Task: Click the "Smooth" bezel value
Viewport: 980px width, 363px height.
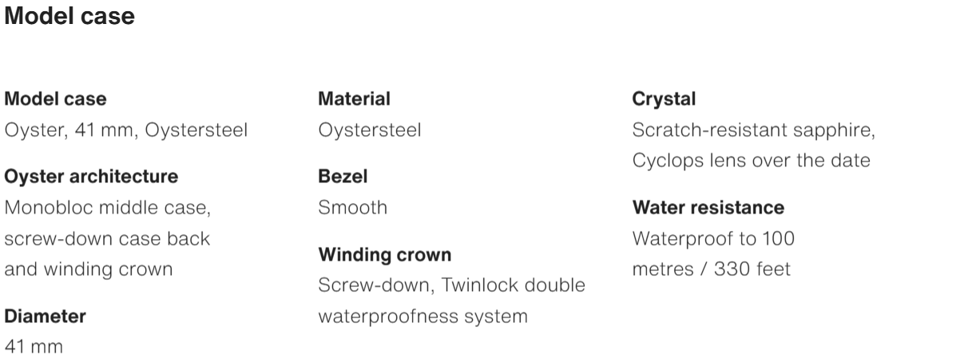Action: [x=352, y=208]
